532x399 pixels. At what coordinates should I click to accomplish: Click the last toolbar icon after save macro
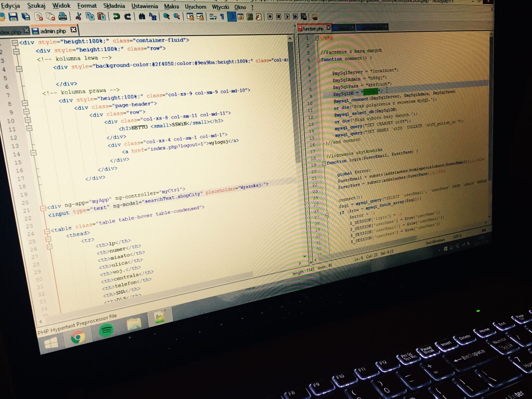315,17
